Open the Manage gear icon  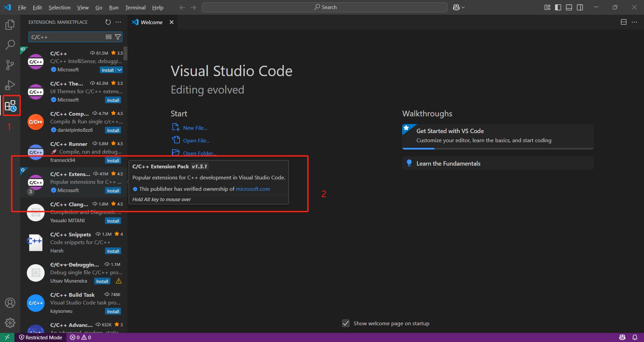pos(10,323)
